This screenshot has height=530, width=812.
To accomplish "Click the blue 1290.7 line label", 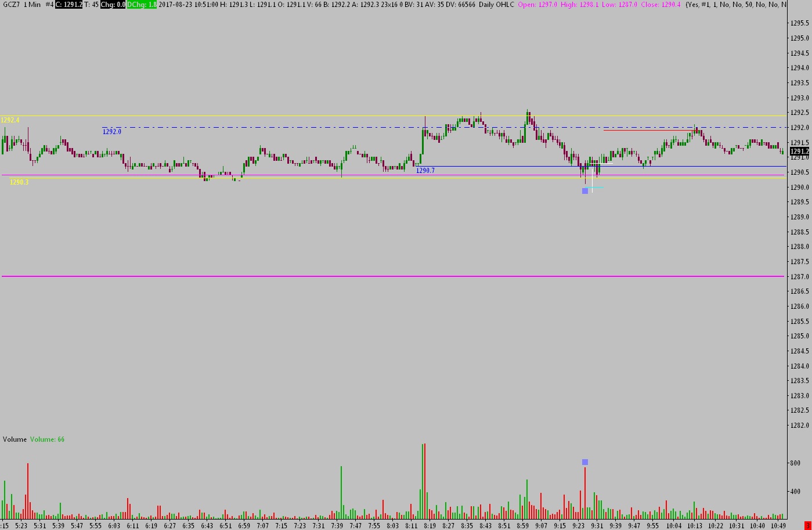I will pos(425,171).
